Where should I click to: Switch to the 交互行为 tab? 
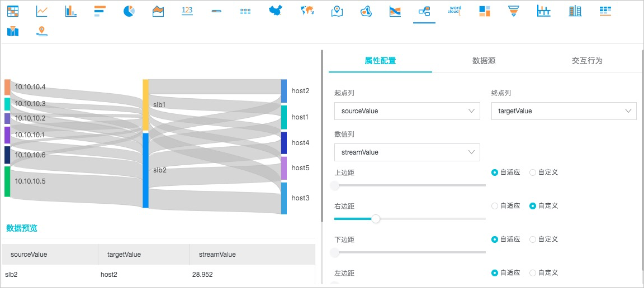click(x=587, y=61)
